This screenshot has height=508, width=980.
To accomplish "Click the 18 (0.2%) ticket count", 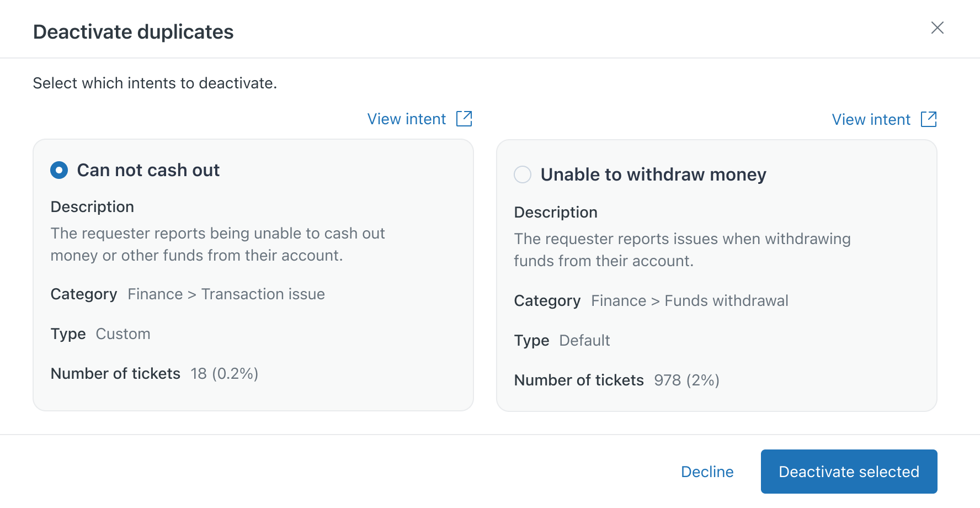I will tap(225, 374).
